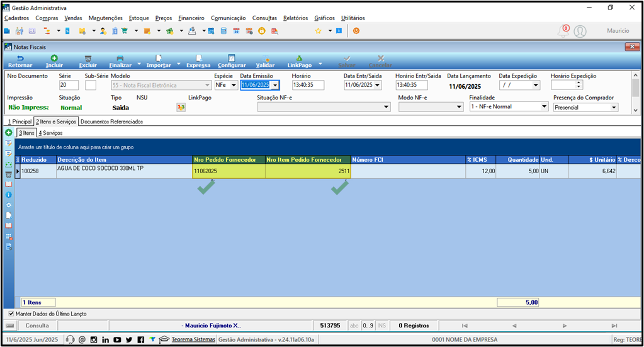Image resolution: width=644 pixels, height=347 pixels.
Task: Click the Incluir button
Action: [x=54, y=62]
